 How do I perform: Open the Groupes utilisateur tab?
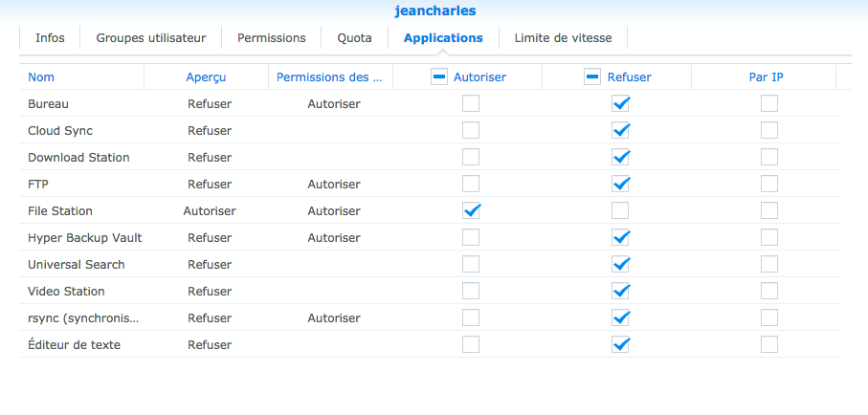coord(151,38)
